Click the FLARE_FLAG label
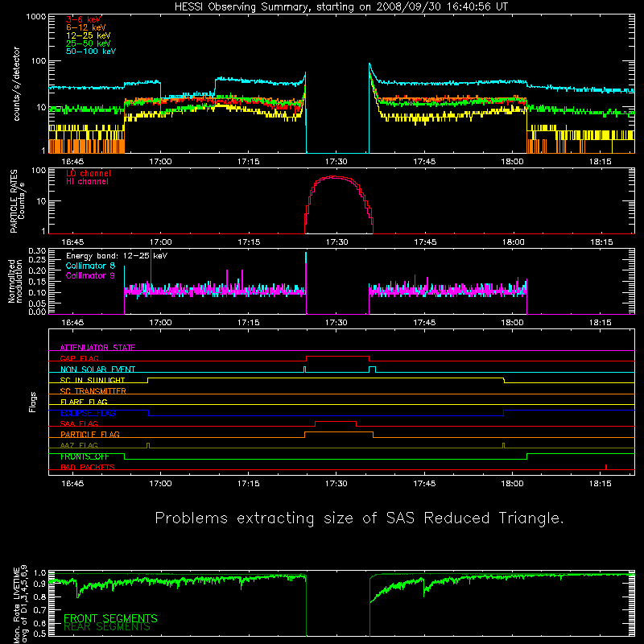This screenshot has width=644, height=644. (84, 402)
